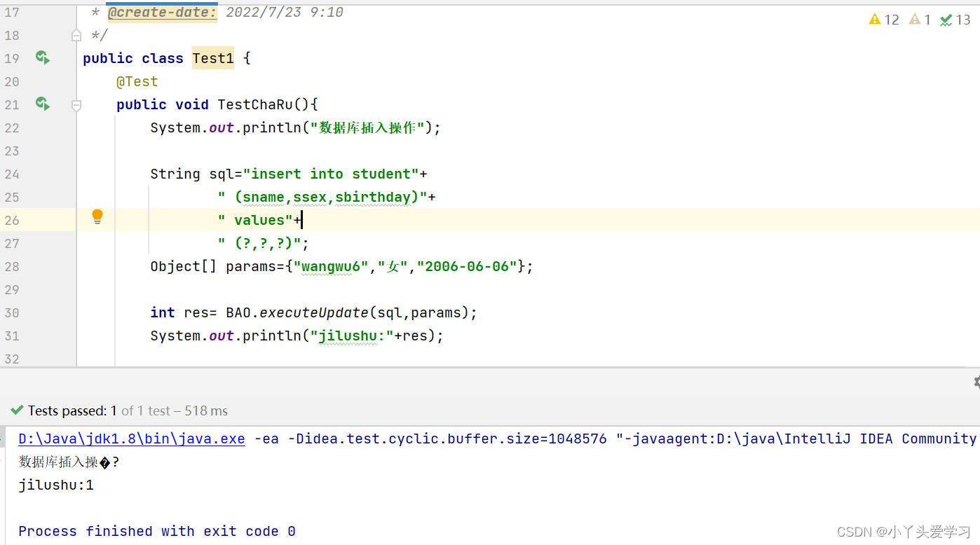Run the Test1 class via gutter icon

pyautogui.click(x=43, y=58)
